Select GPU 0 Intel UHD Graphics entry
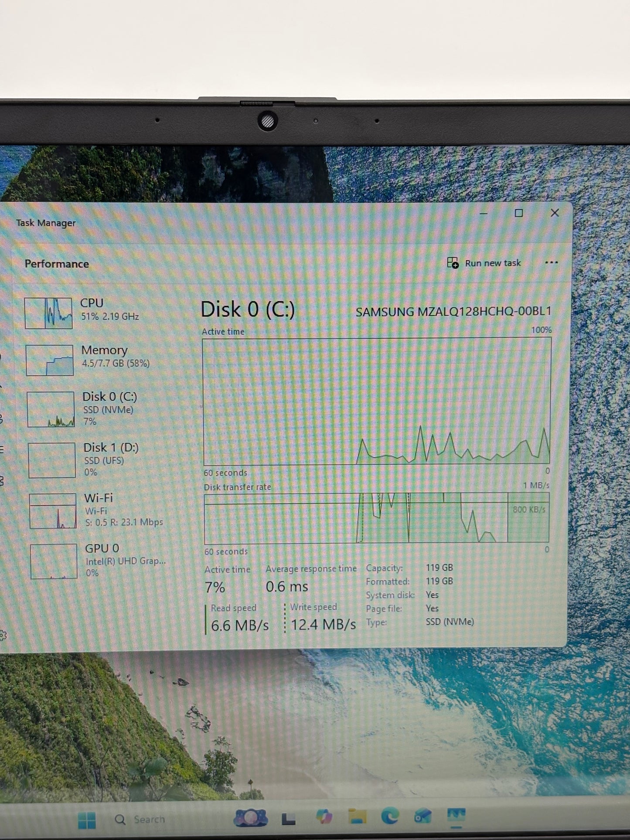Viewport: 630px width, 840px height. [x=99, y=561]
